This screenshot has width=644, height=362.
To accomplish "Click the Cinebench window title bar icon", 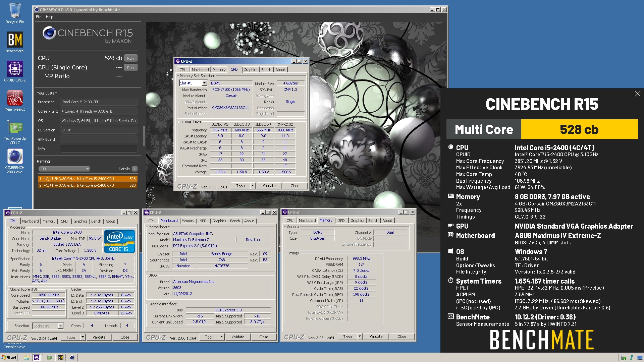I will (x=37, y=10).
